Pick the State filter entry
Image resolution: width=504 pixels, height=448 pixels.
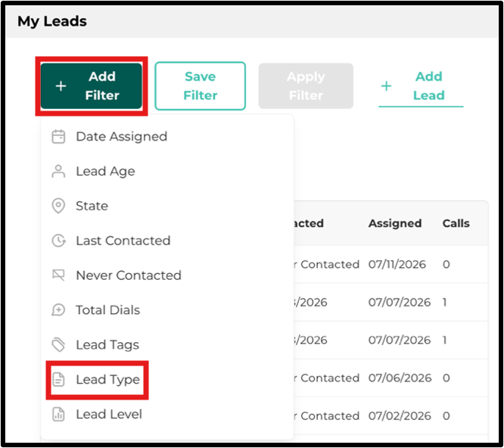pyautogui.click(x=92, y=206)
